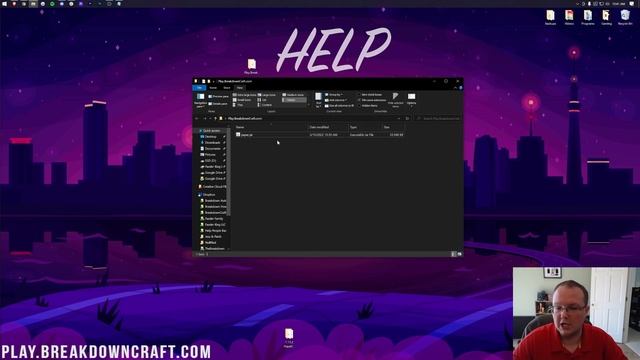Switch layout to Tiles

pyautogui.click(x=238, y=105)
